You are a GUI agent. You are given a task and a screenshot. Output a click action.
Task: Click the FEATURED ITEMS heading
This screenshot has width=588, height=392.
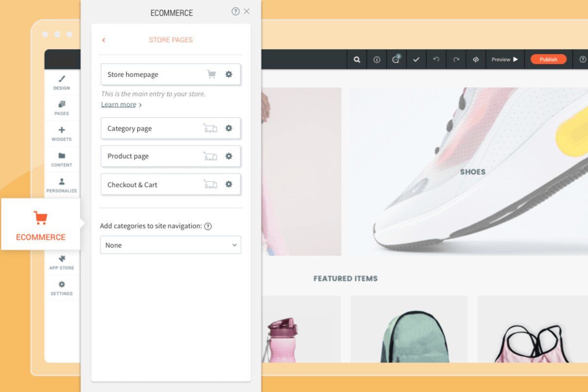tap(345, 278)
